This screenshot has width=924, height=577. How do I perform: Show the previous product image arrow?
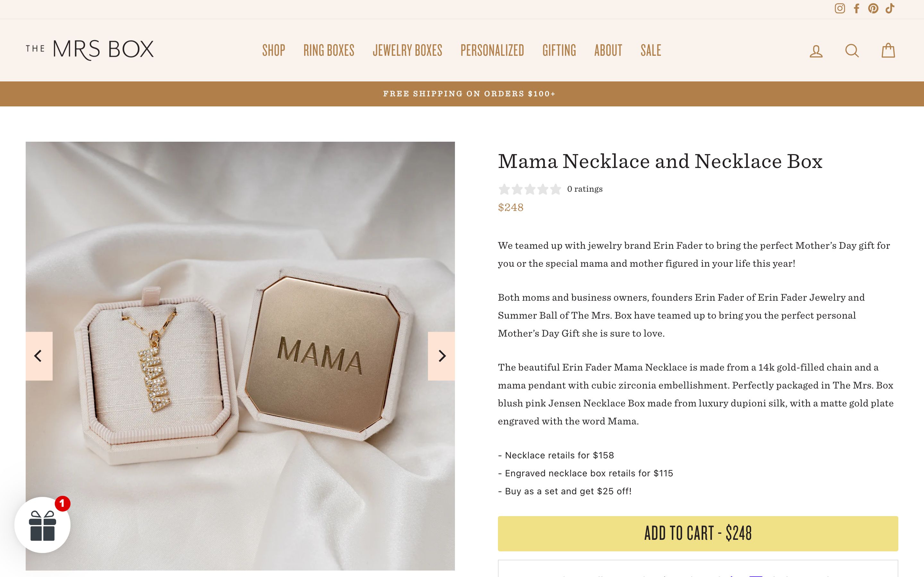tap(38, 356)
